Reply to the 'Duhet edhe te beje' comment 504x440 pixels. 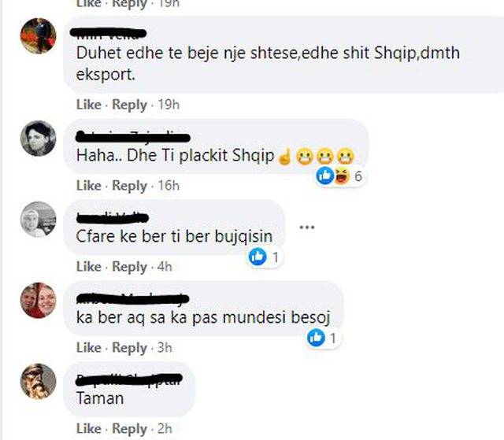point(129,105)
